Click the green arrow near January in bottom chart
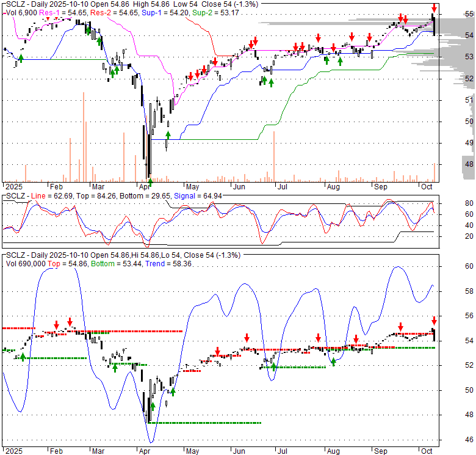The image size is (476, 455). 23,357
